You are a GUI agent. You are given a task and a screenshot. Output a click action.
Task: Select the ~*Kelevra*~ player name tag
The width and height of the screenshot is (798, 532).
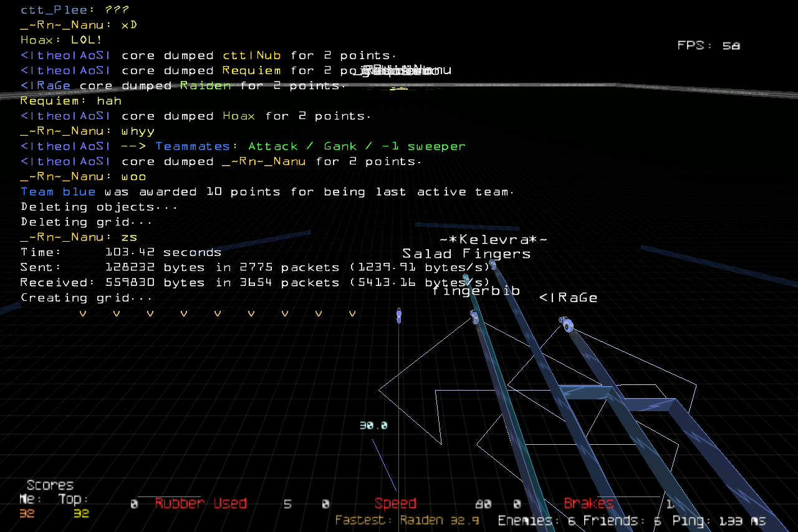(493, 239)
